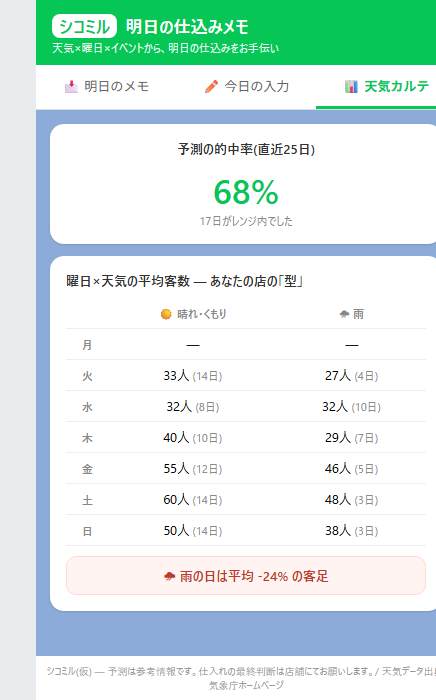Click the sun icon in the 晴れ・くもり header
The width and height of the screenshot is (436, 700).
click(x=166, y=314)
